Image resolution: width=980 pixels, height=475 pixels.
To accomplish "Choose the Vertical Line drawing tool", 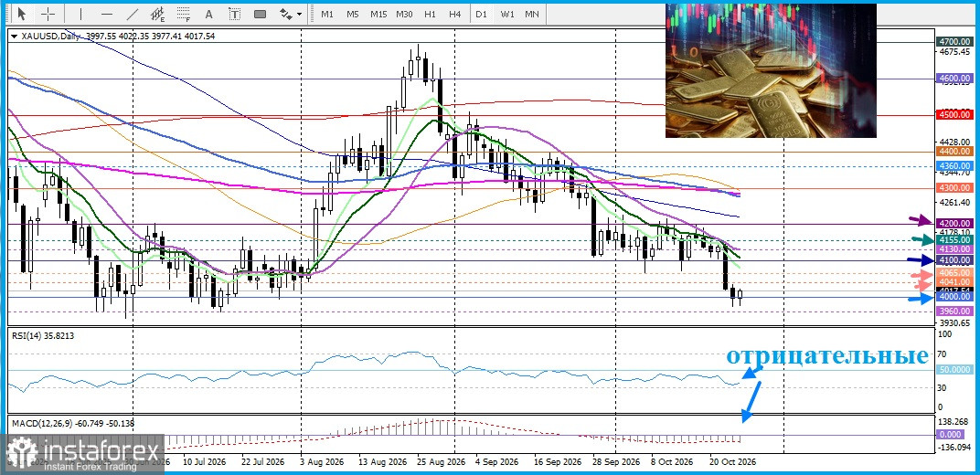I will click(80, 14).
